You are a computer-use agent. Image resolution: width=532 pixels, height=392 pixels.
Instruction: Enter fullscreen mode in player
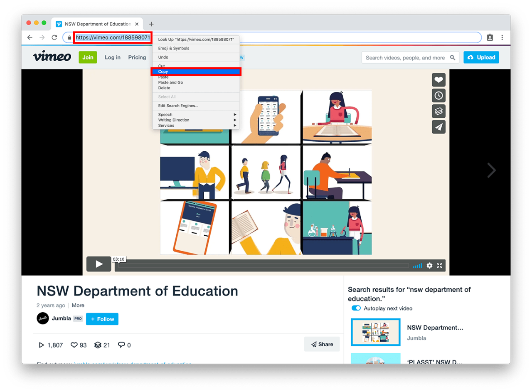[440, 266]
